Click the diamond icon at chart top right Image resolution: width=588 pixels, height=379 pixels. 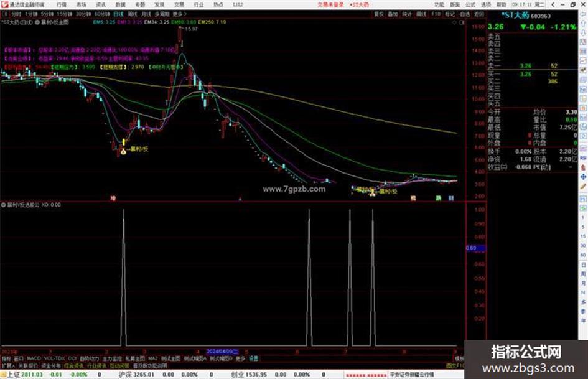[x=455, y=22]
